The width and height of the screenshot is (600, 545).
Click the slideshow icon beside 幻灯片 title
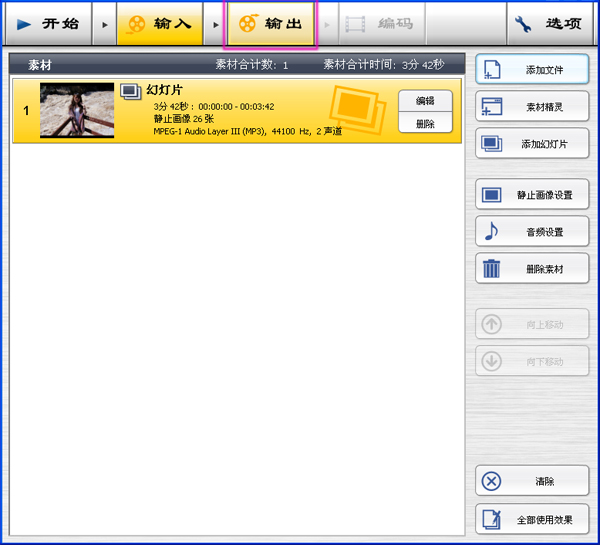tap(130, 92)
